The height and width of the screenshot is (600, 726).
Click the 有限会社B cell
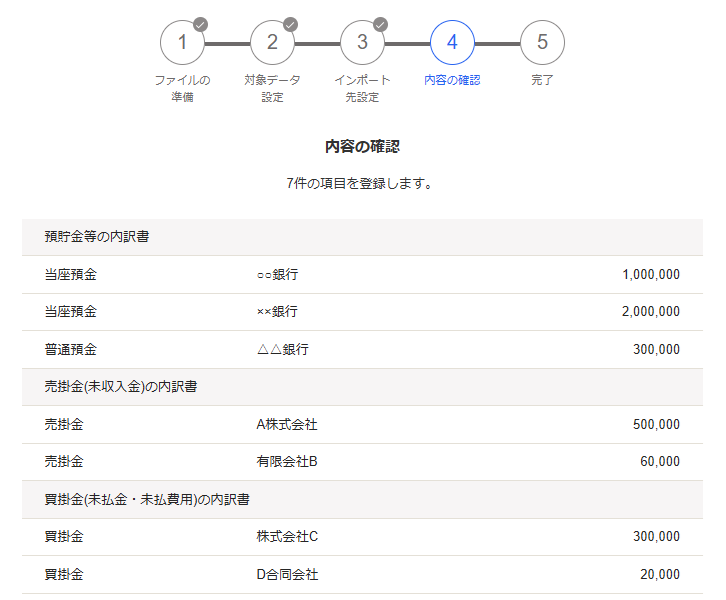287,462
